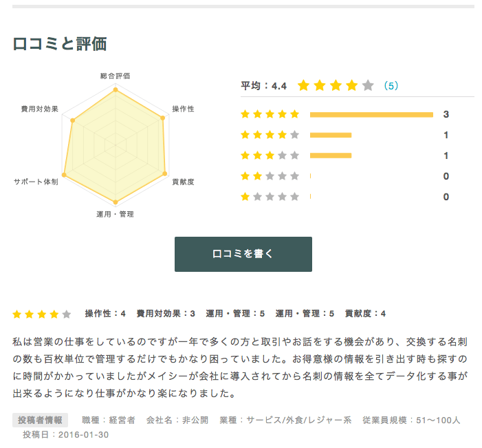
Task: Click the 口コミと評価 section heading
Action: [60, 43]
